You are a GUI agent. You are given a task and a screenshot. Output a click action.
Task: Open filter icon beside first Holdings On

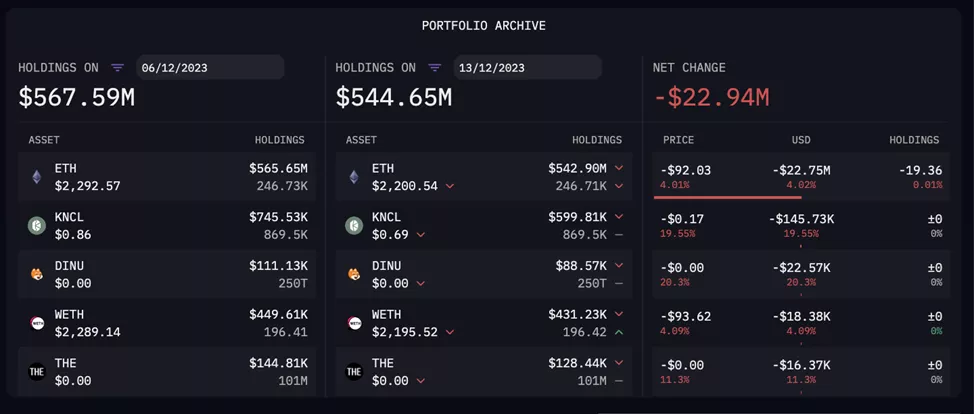pos(118,68)
